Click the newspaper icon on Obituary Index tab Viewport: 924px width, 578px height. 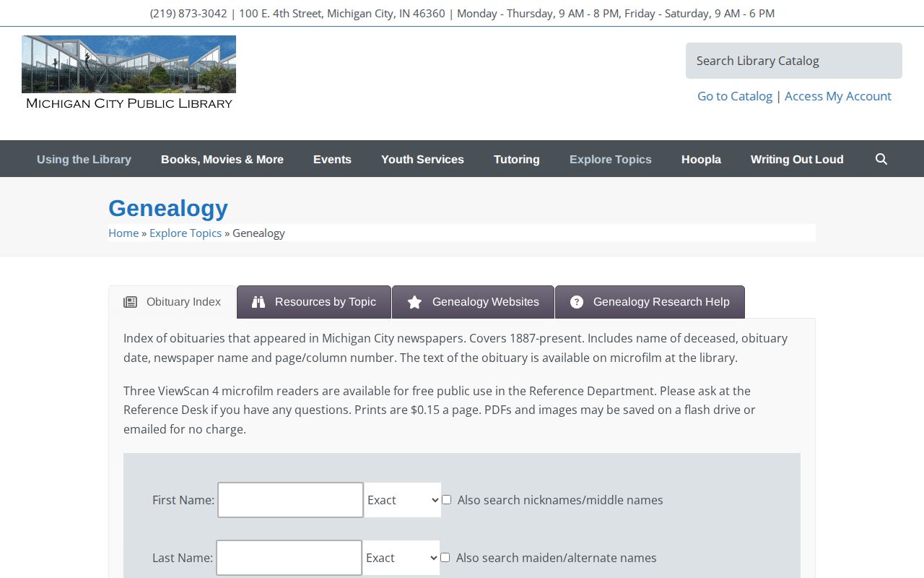(130, 302)
